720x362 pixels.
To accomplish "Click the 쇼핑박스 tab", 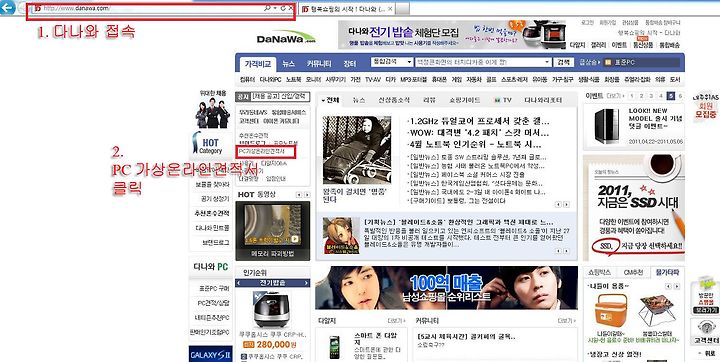I will (x=600, y=272).
